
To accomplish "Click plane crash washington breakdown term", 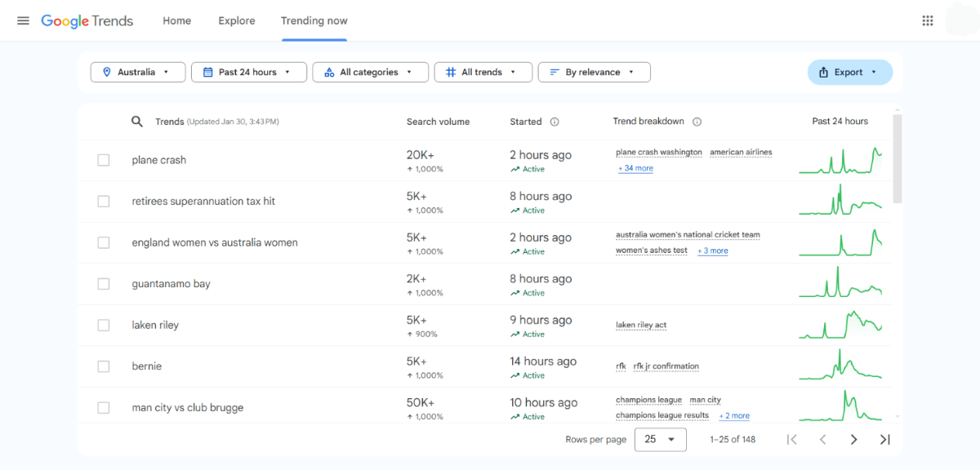I will pyautogui.click(x=659, y=152).
